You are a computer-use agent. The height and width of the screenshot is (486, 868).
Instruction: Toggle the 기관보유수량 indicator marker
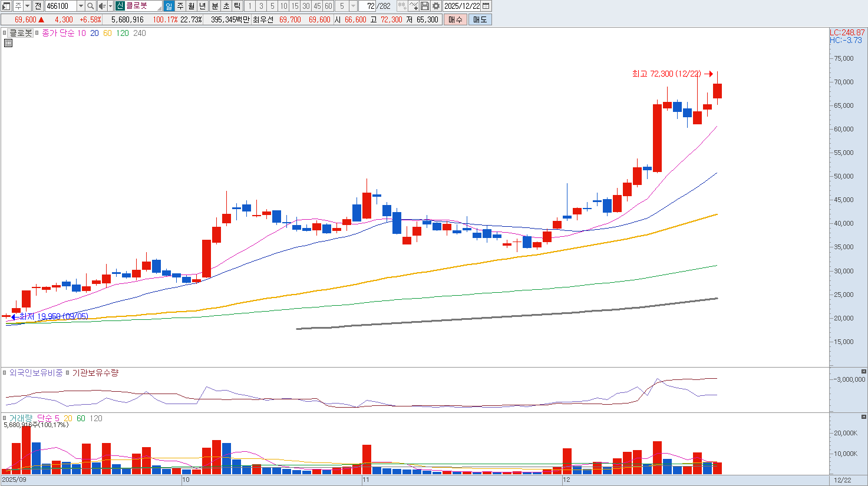(68, 373)
